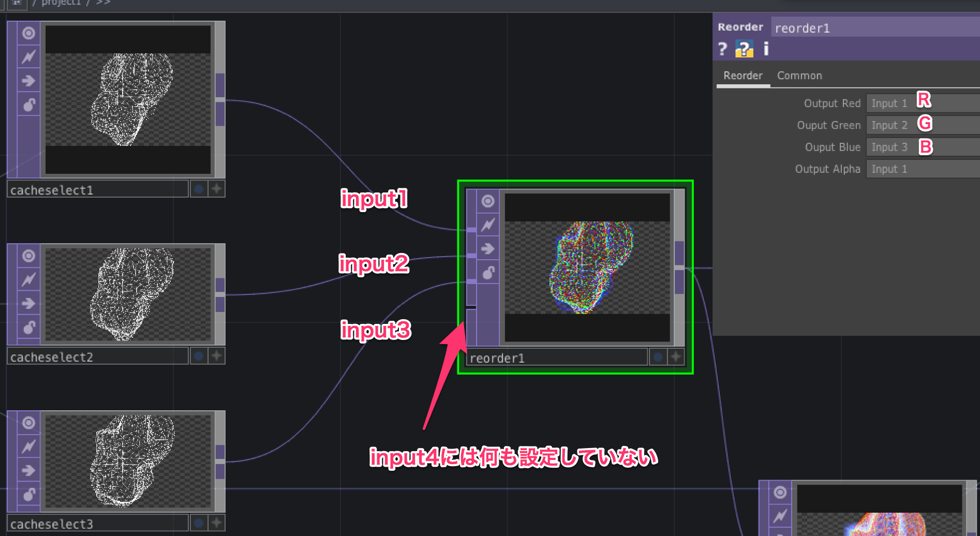
Task: Turn on display flag of cacheselect2
Action: pos(199,356)
